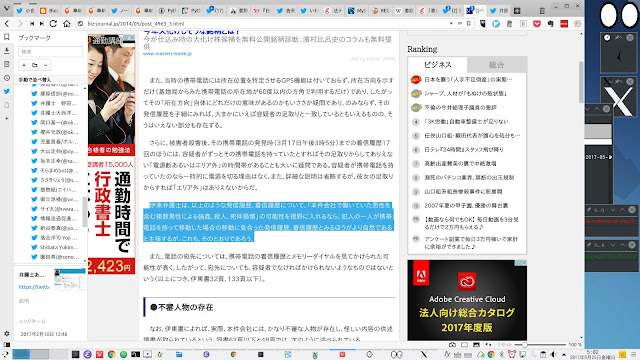
Task: Switch to the 総合 ranking tab
Action: (x=496, y=64)
